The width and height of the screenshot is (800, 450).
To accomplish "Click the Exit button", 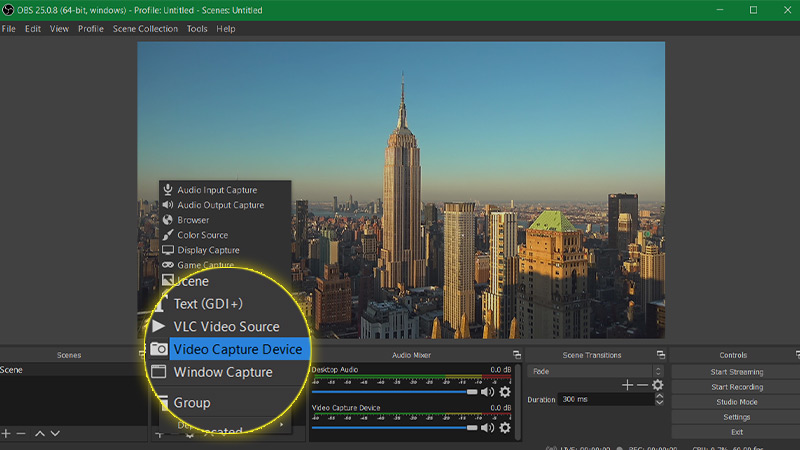I will (x=737, y=432).
